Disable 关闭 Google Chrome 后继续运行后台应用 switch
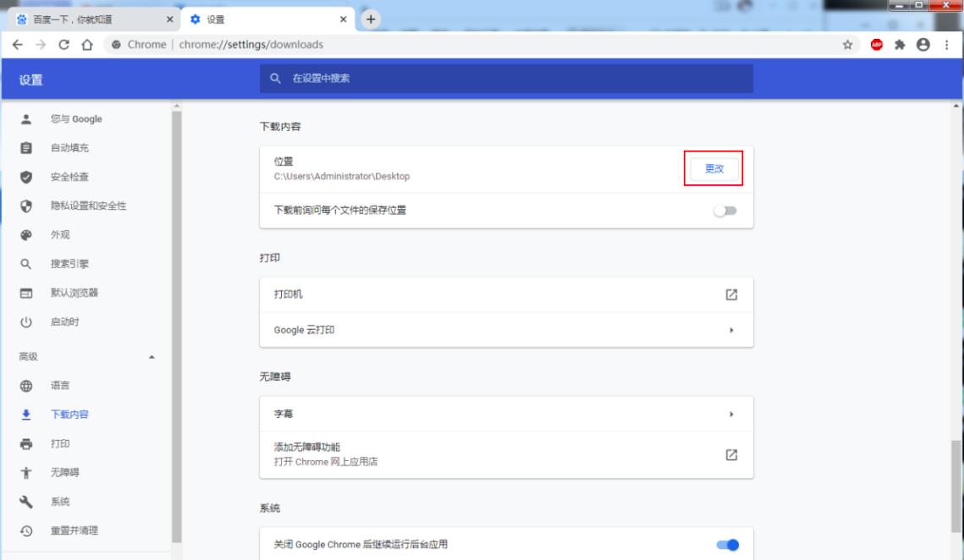The height and width of the screenshot is (560, 964). pyautogui.click(x=727, y=545)
